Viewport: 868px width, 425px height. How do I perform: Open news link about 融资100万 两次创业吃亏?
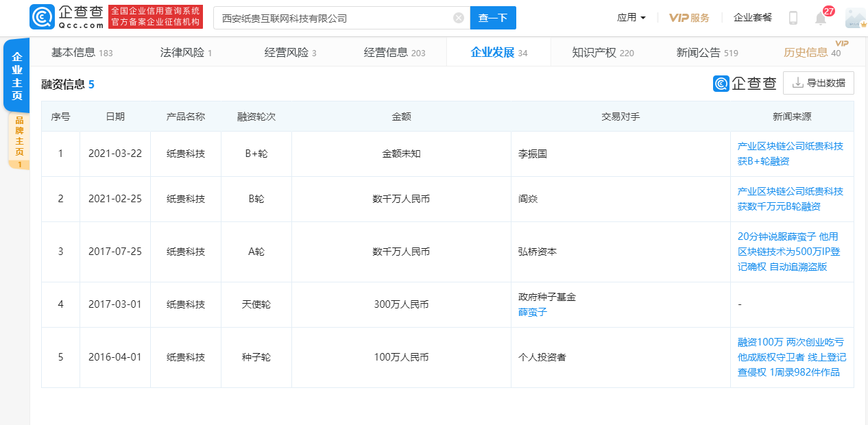click(792, 357)
